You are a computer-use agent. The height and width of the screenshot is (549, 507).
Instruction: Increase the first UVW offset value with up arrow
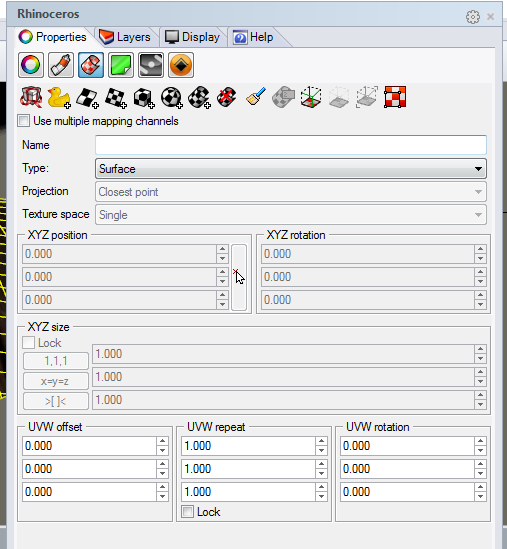[x=162, y=441]
